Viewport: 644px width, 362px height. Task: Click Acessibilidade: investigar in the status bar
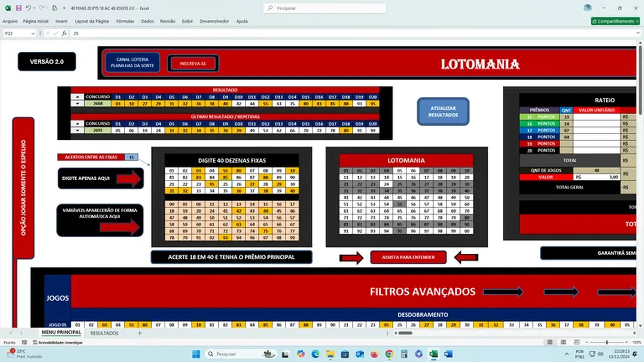click(58, 342)
